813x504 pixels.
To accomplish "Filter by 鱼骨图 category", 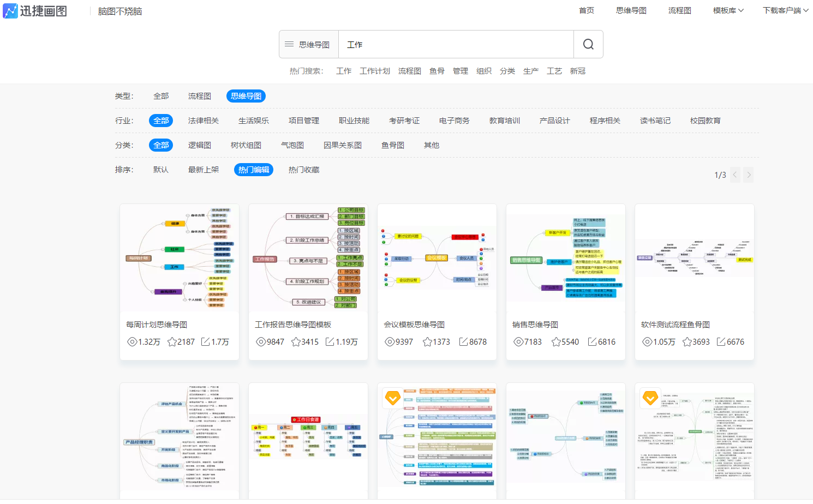I will click(392, 145).
